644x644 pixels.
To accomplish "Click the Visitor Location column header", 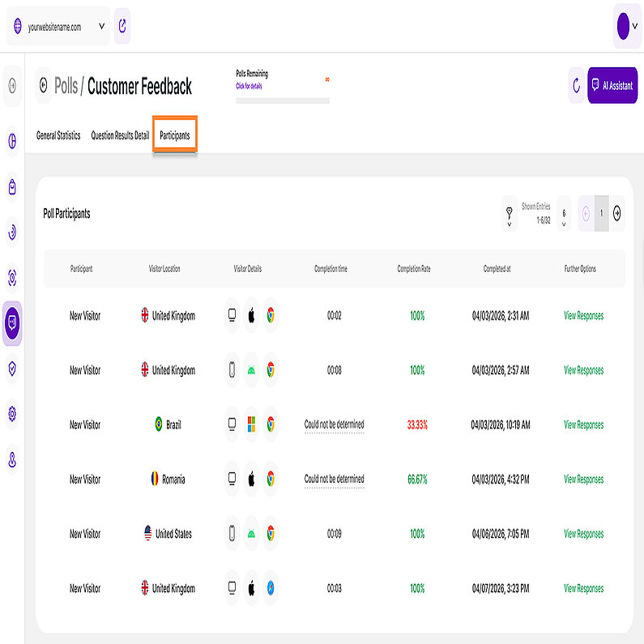I will point(164,269).
